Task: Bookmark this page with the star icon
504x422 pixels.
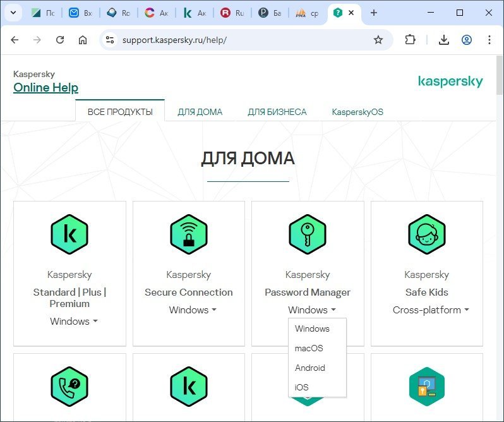Action: click(378, 40)
